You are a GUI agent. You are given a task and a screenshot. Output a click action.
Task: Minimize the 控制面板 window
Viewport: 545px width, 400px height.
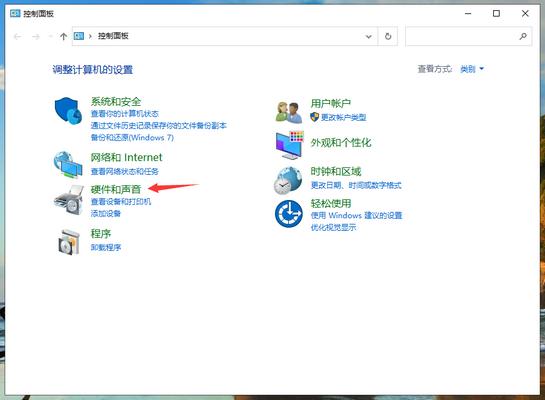click(468, 14)
